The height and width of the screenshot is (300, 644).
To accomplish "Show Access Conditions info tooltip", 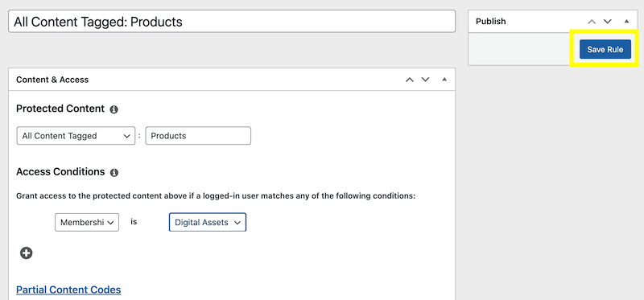I will (114, 173).
